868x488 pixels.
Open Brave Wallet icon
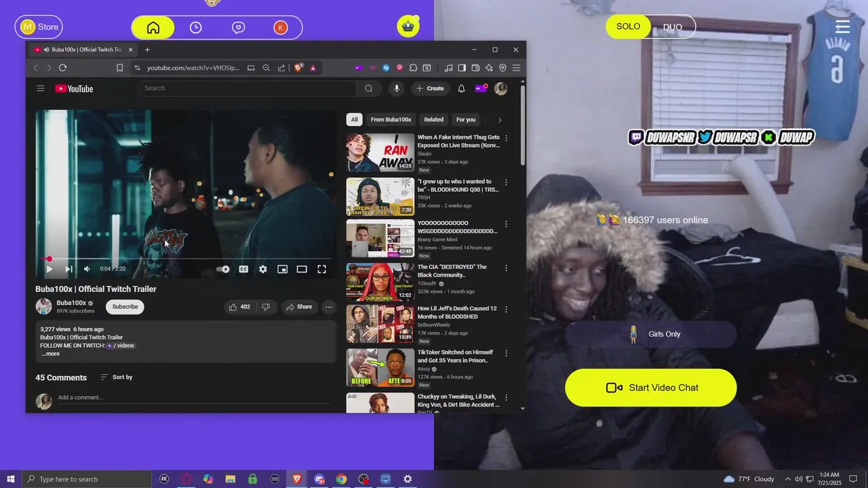(x=475, y=68)
